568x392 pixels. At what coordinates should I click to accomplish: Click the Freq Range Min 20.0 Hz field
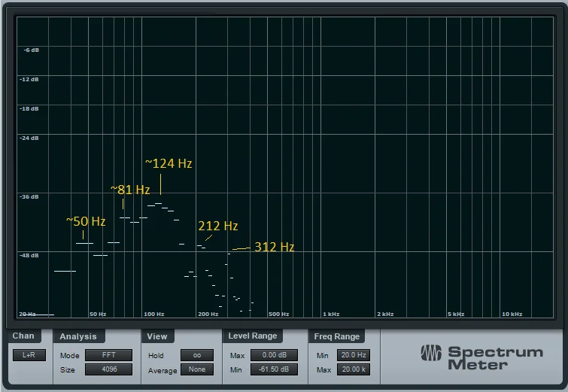[353, 355]
